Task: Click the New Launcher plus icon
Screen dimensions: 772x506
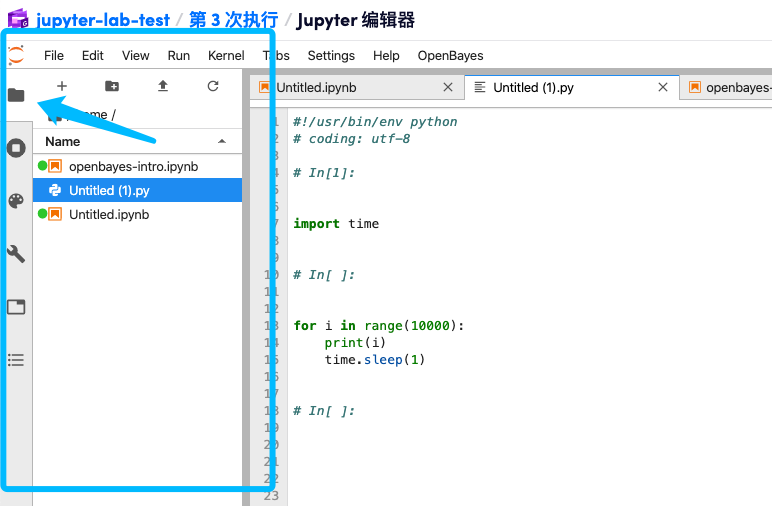Action: 62,86
